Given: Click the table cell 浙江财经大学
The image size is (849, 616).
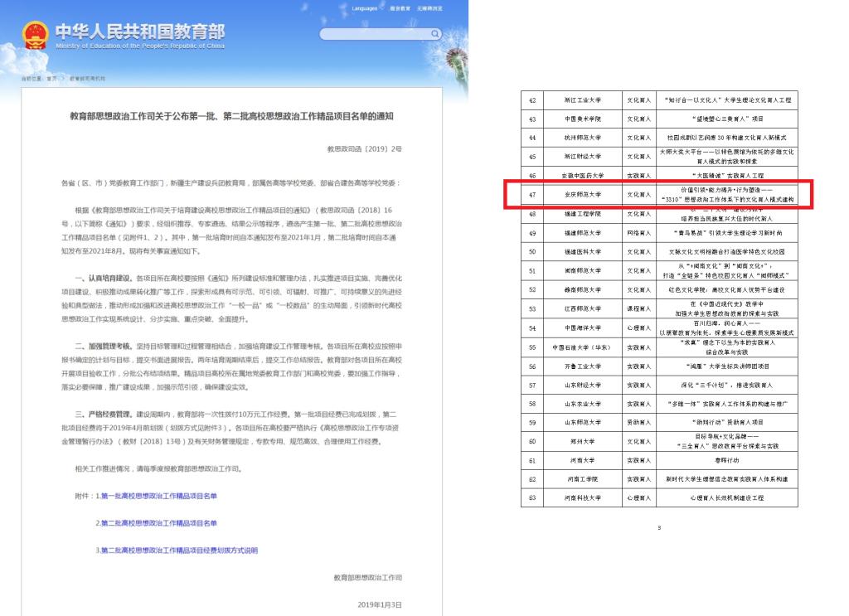Looking at the screenshot, I should point(583,157).
